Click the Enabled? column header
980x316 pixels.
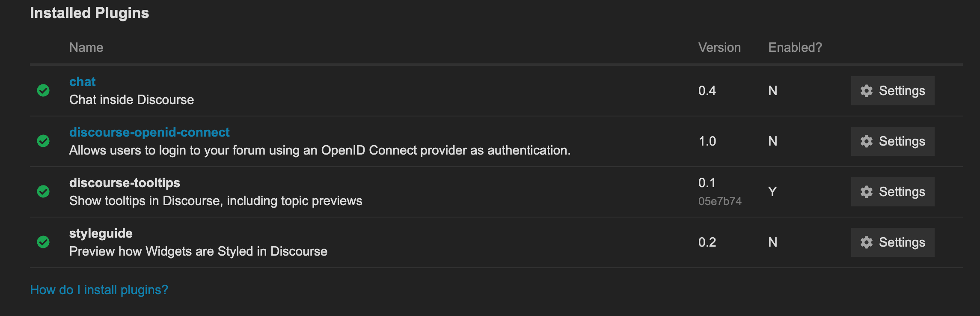[x=795, y=48]
